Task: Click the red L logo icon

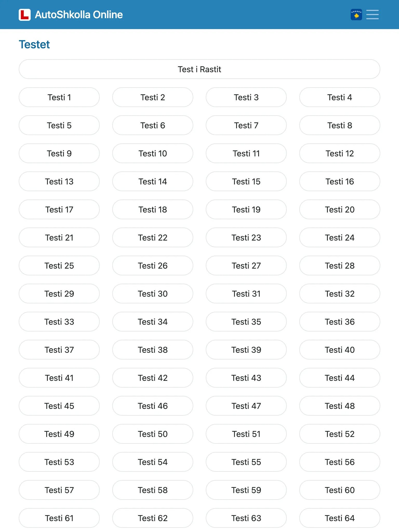Action: point(25,15)
